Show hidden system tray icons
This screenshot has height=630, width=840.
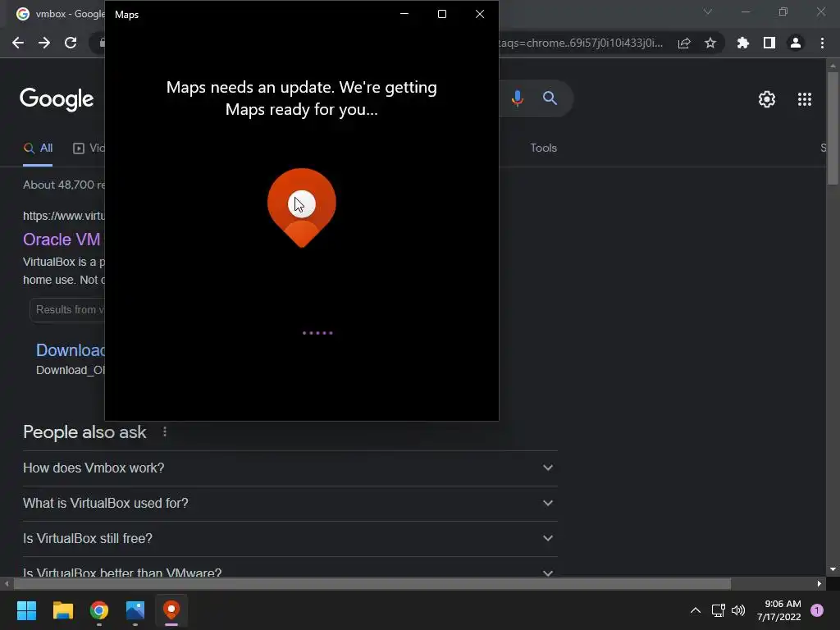point(696,610)
